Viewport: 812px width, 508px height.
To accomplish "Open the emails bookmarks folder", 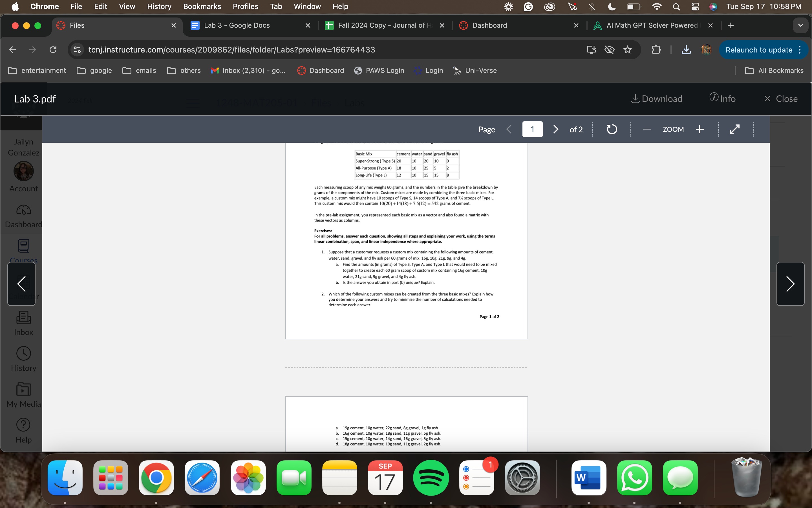I will click(x=139, y=71).
